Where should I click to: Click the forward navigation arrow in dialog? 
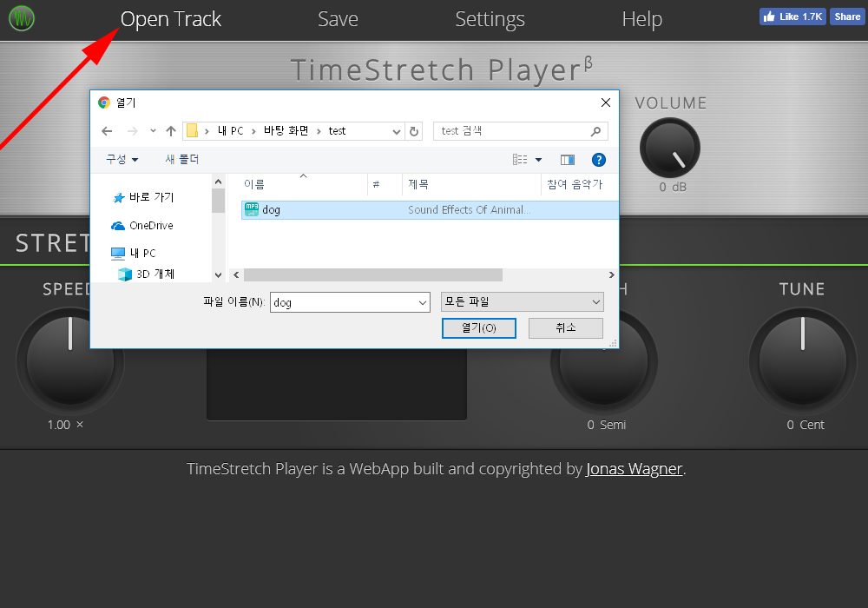(x=132, y=131)
